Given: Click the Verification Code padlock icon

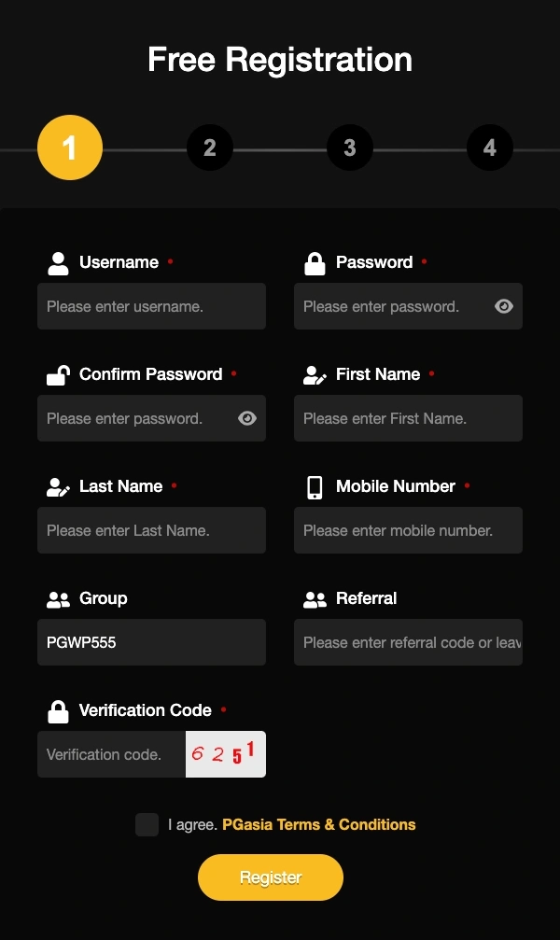Looking at the screenshot, I should click(x=58, y=710).
